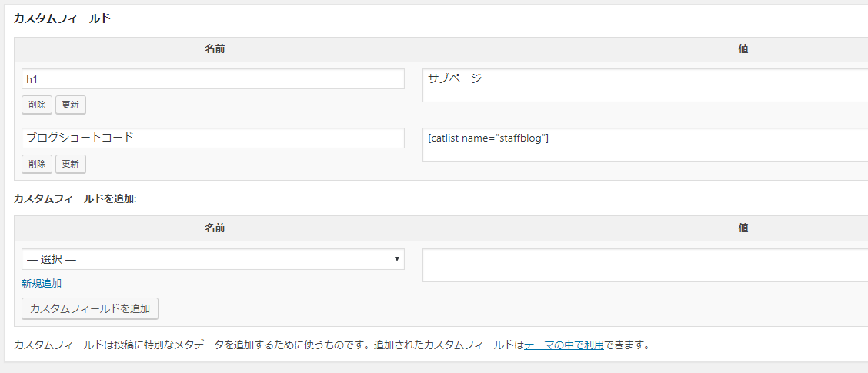
Task: Click 値 header in existing fields table
Action: point(743,49)
